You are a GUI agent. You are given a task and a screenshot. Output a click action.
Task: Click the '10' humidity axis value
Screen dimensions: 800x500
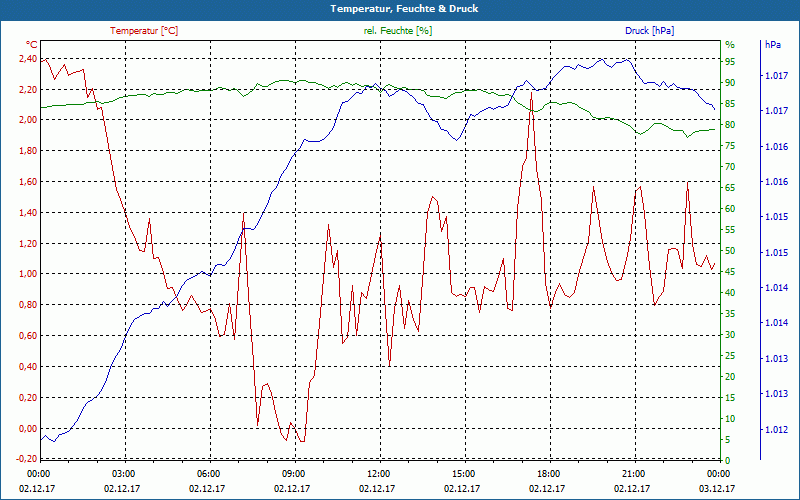pyautogui.click(x=730, y=419)
